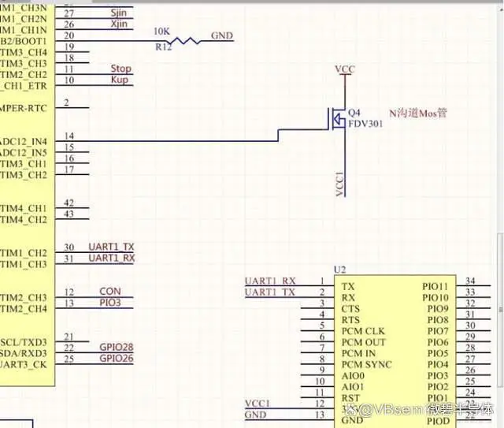Click the AIO1 pin name
The height and width of the screenshot is (428, 504).
tap(353, 387)
